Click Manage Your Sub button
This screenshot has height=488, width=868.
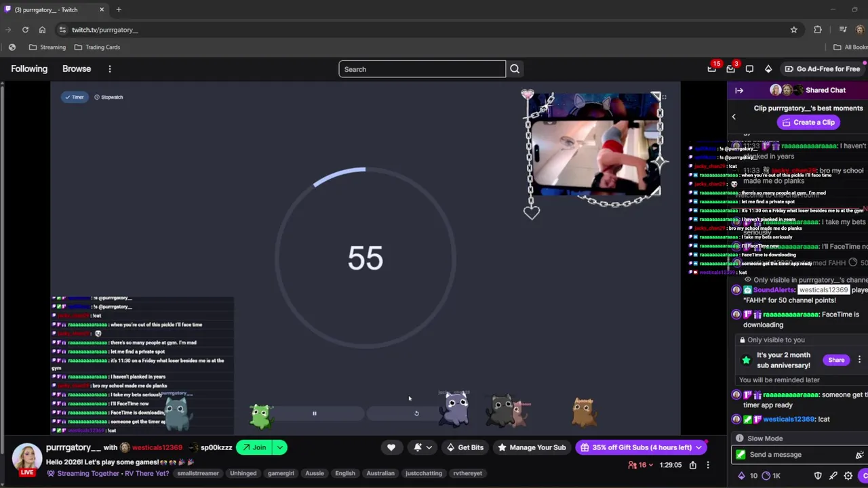click(x=532, y=447)
